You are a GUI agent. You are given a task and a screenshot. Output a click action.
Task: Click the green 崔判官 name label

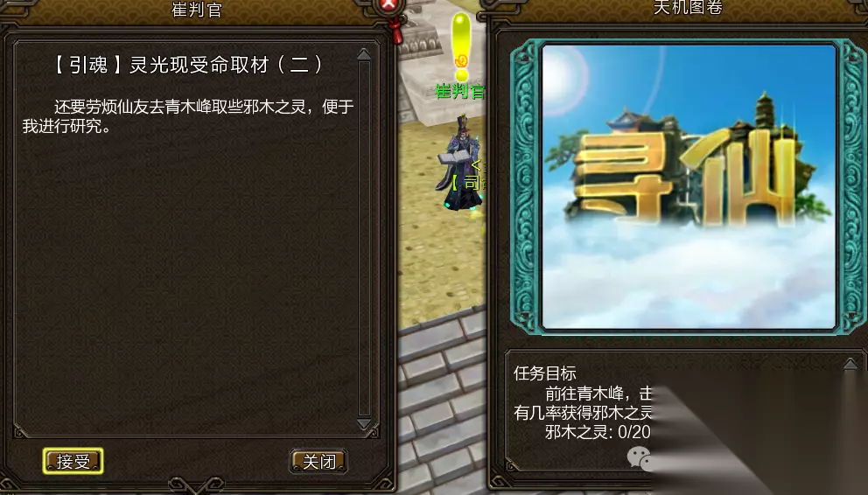tap(460, 91)
